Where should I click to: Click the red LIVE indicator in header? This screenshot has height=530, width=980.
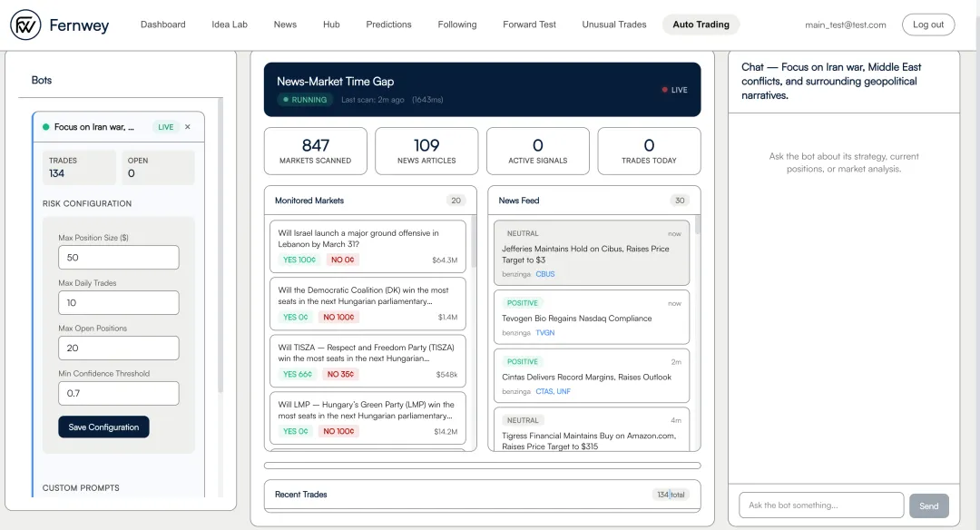coord(675,90)
